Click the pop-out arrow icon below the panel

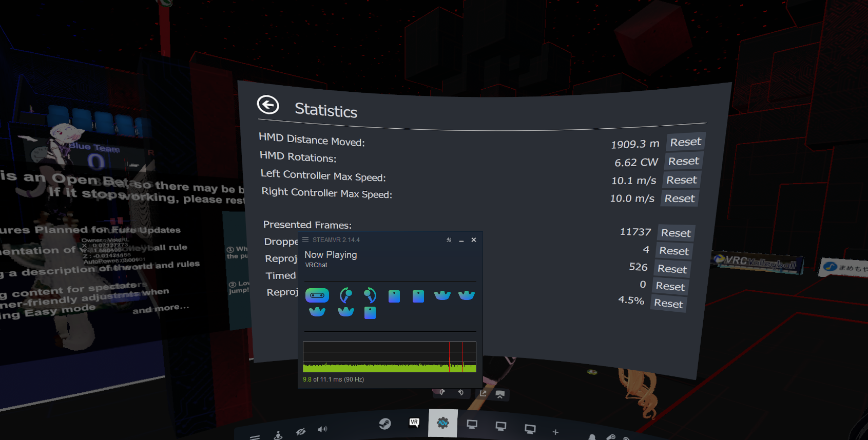pos(483,393)
